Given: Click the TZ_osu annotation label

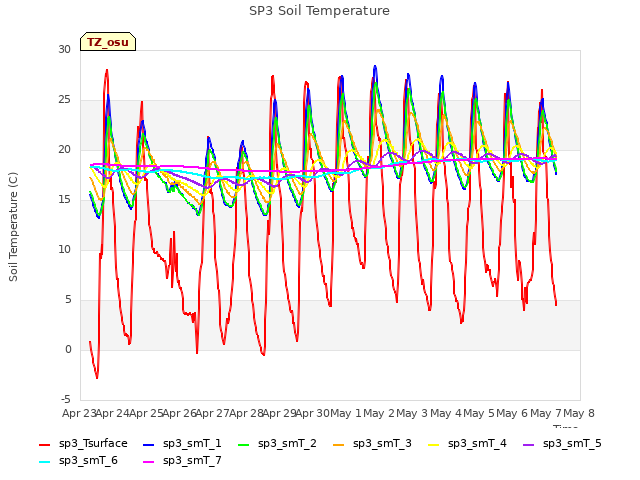Looking at the screenshot, I should pos(108,42).
